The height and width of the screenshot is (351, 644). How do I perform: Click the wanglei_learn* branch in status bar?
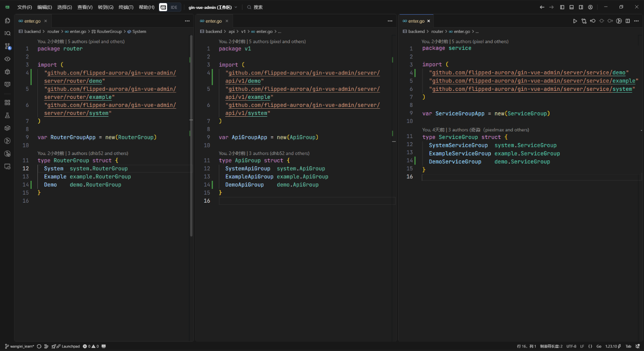[x=19, y=346]
